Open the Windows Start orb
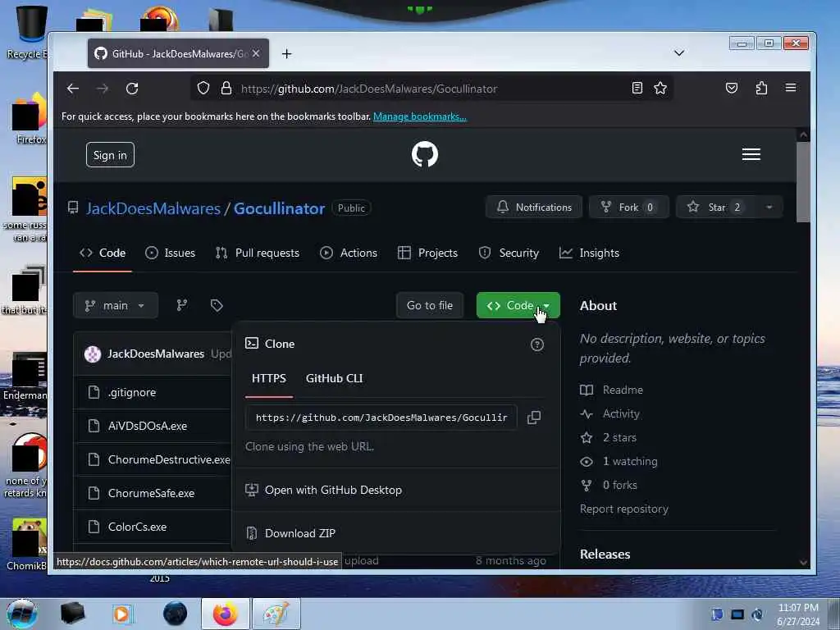Image resolution: width=840 pixels, height=630 pixels. (22, 614)
